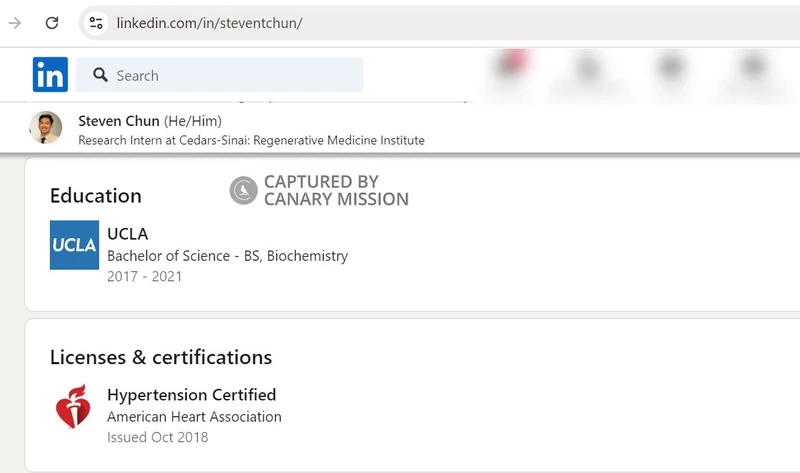Reload the page with the refresh icon
This screenshot has width=800, height=473.
pos(52,22)
